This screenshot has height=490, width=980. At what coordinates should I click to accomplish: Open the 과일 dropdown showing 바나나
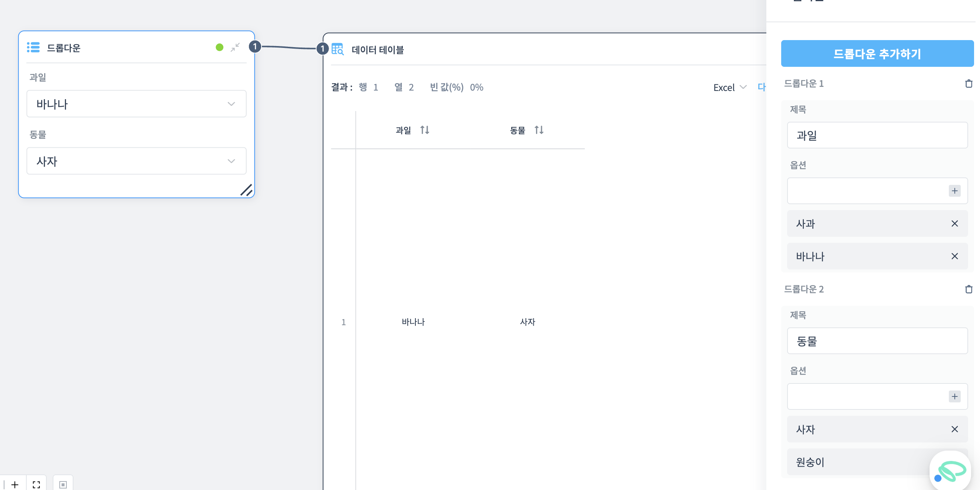tap(136, 104)
